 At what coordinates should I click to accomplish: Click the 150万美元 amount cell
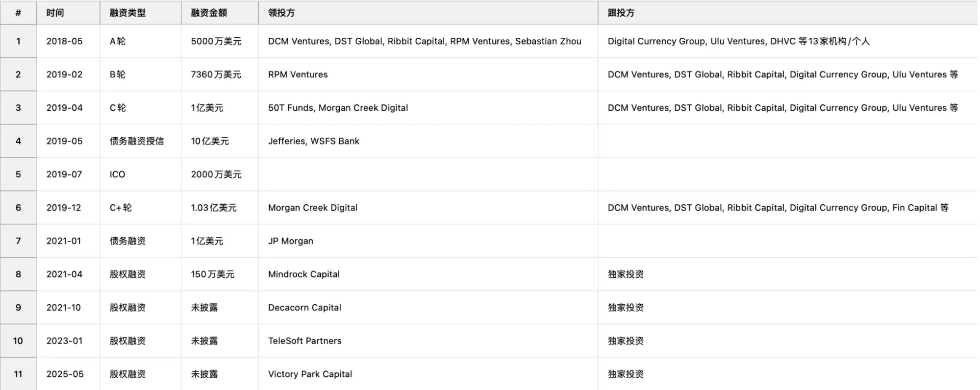click(x=220, y=274)
